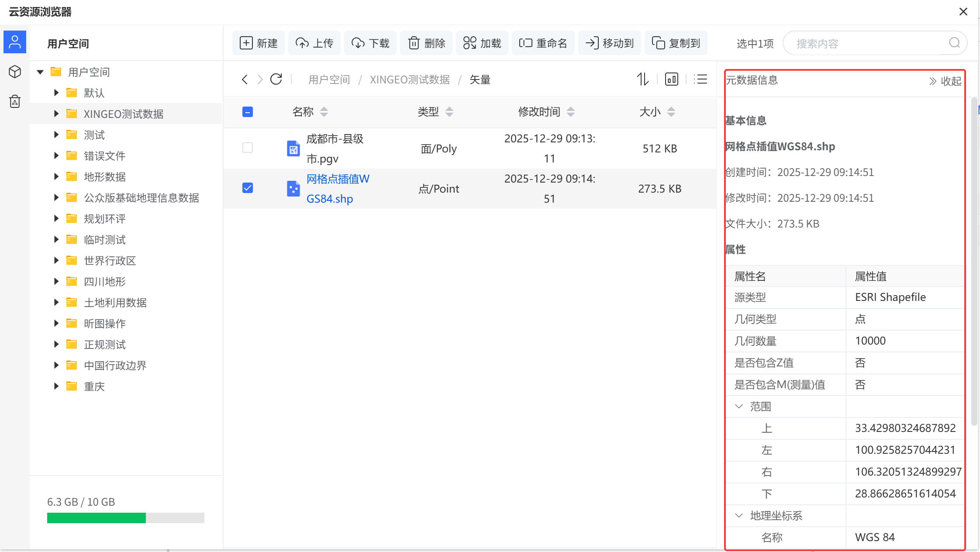
Task: Open the 网格点插值WGS84.shp file name
Action: pyautogui.click(x=338, y=189)
